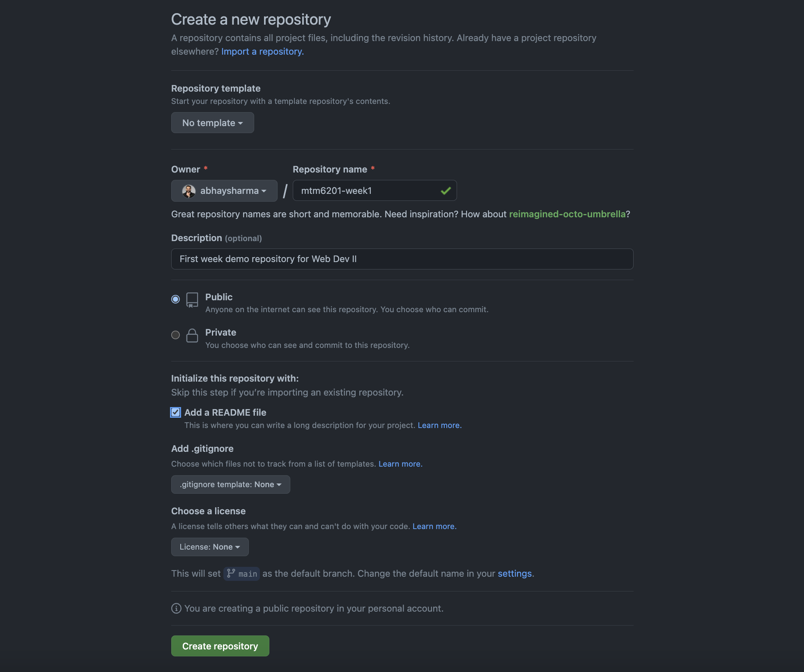
Task: Click the branch icon on the main badge
Action: tap(231, 573)
